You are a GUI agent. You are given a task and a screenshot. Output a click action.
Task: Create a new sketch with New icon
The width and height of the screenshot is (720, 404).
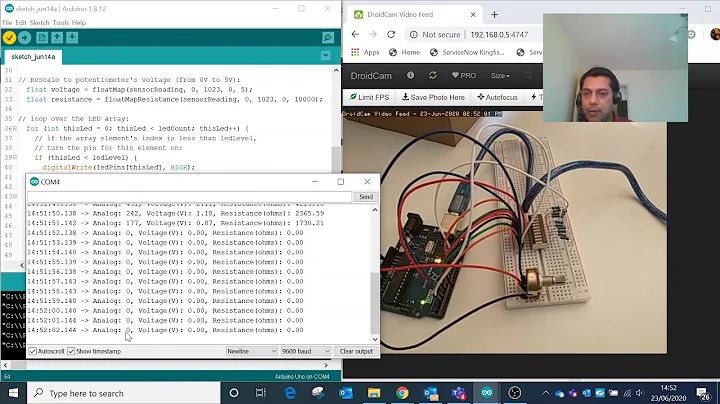(42, 38)
